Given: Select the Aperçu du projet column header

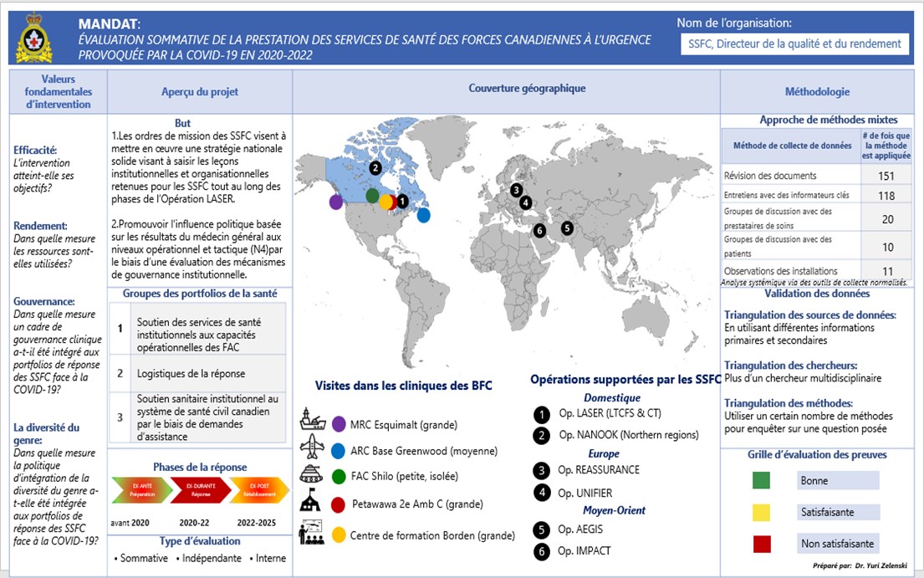Looking at the screenshot, I should [200, 92].
